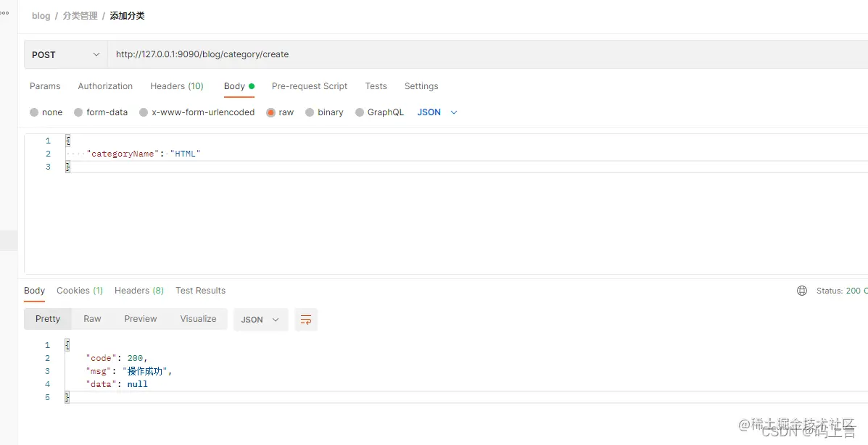Image resolution: width=868 pixels, height=445 pixels.
Task: Open the response JSON format dropdown
Action: (261, 320)
